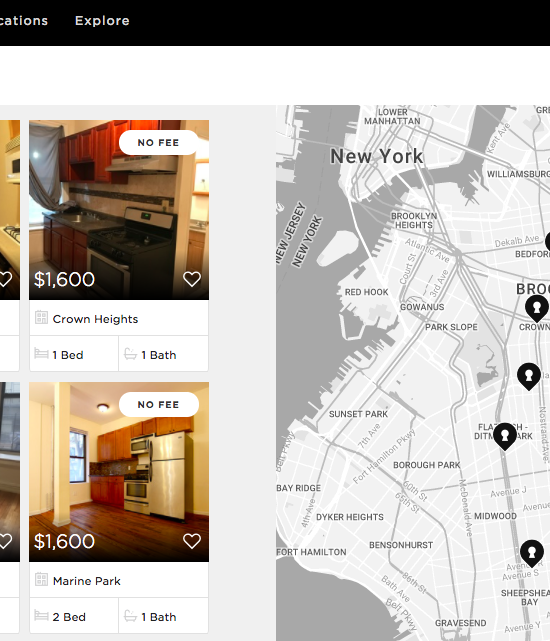
Task: Click the map pin beside Nostrand Ave
Action: tap(529, 377)
